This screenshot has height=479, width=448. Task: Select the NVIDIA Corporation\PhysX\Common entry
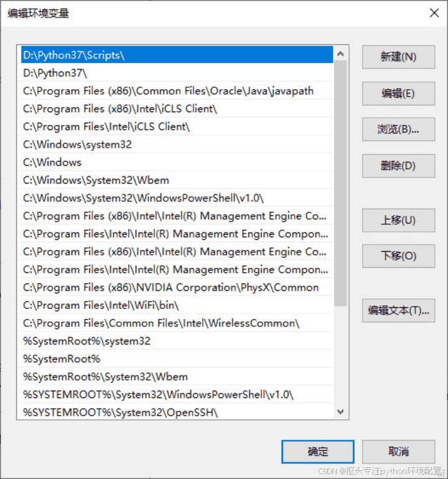click(x=177, y=287)
